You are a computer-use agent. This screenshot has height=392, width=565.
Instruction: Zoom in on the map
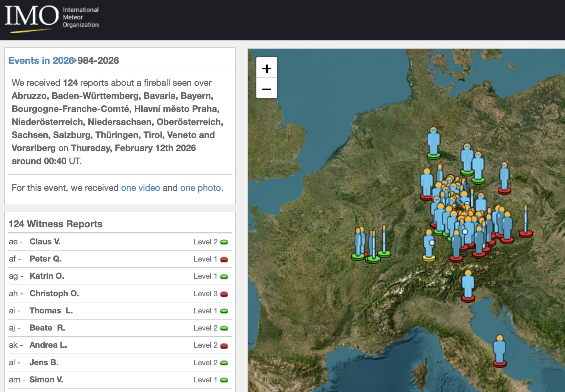point(267,68)
